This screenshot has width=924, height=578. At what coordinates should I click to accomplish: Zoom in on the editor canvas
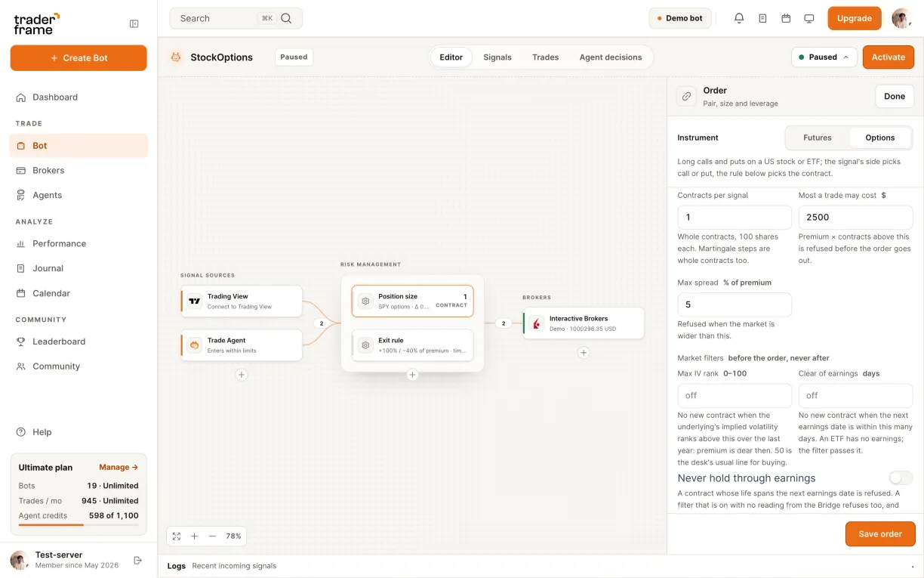tap(194, 536)
